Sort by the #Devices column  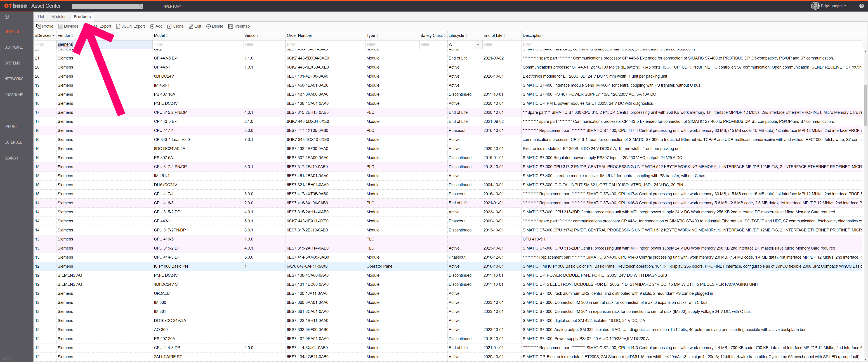[45, 36]
